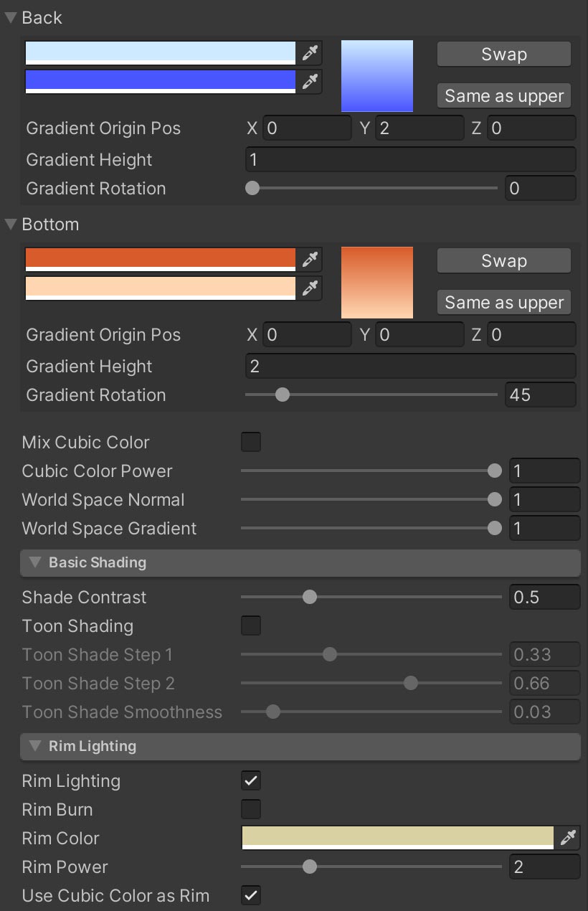Pick Rim Color with eyedropper
The height and width of the screenshot is (911, 588).
[568, 838]
